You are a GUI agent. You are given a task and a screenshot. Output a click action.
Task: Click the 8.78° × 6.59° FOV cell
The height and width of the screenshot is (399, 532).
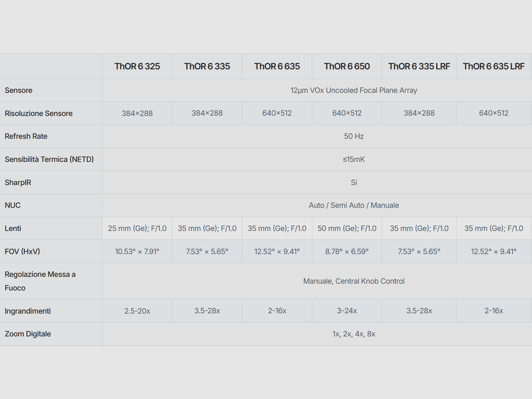347,252
